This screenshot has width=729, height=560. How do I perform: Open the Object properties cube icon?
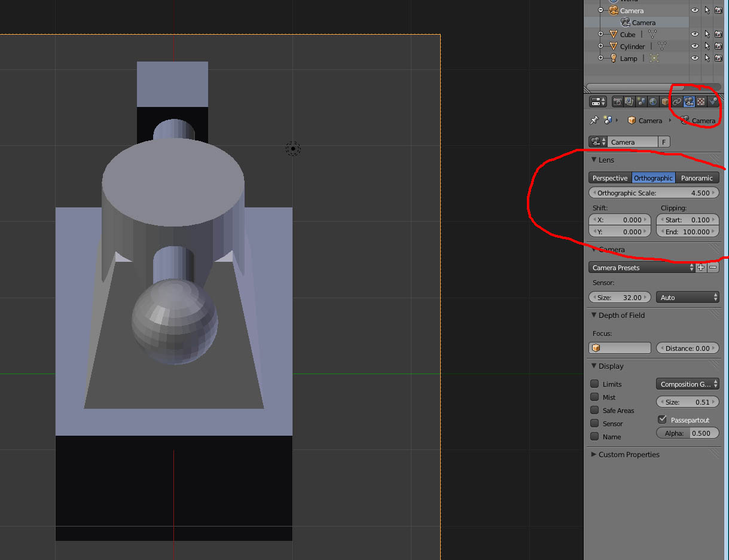pos(664,102)
